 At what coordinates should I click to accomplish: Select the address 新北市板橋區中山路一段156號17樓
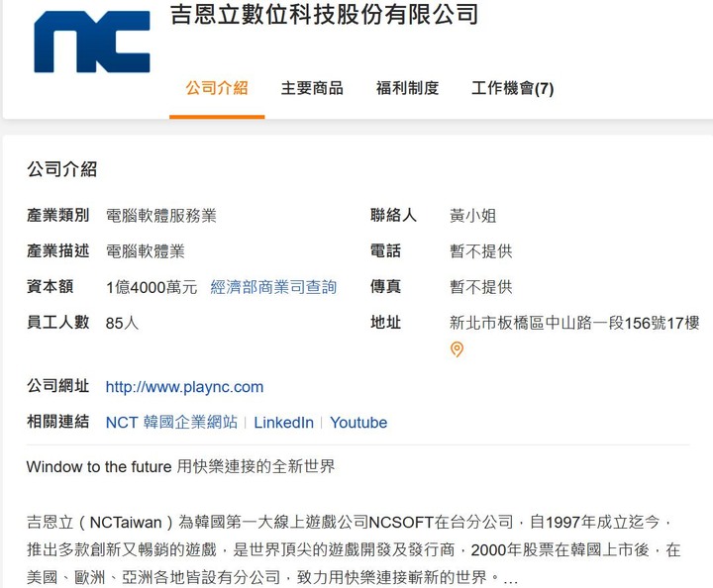(574, 323)
